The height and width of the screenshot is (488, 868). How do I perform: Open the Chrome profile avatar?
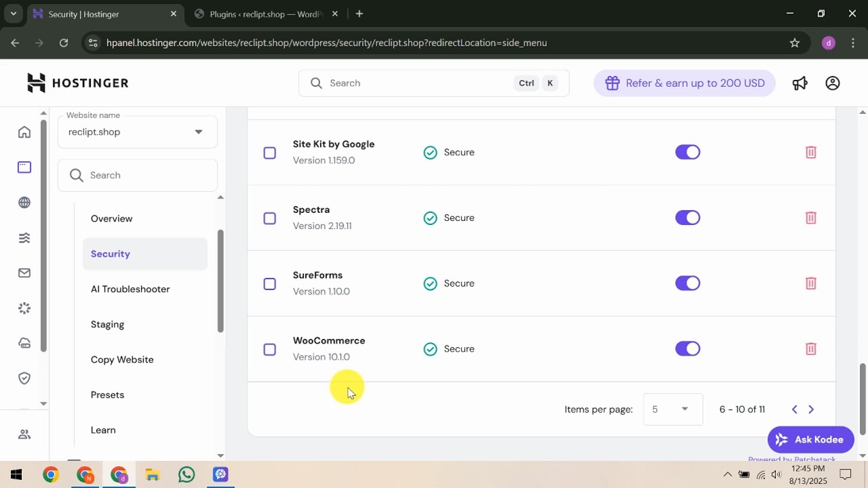828,43
